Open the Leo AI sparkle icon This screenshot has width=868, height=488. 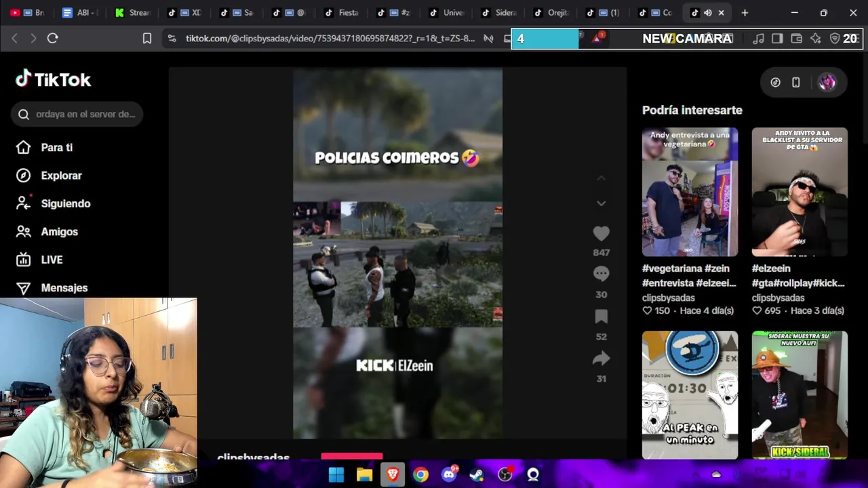[x=816, y=39]
